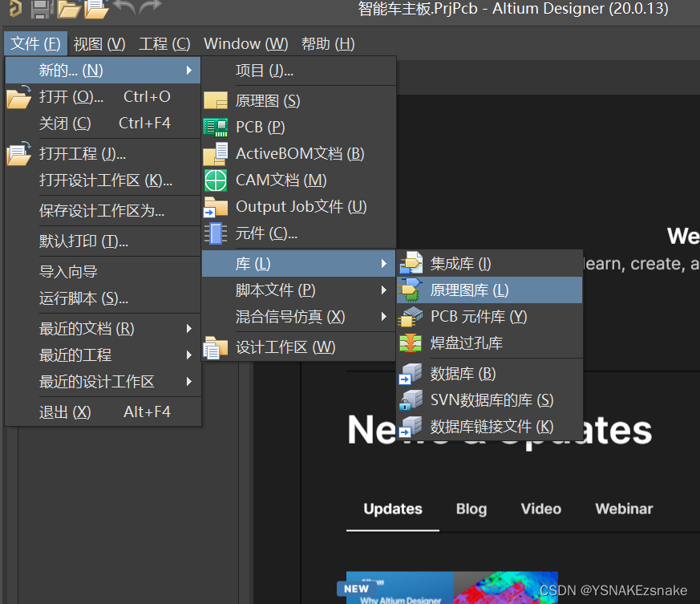The image size is (700, 604).
Task: Click the 设计工作区 (W) folder icon
Action: tap(216, 347)
